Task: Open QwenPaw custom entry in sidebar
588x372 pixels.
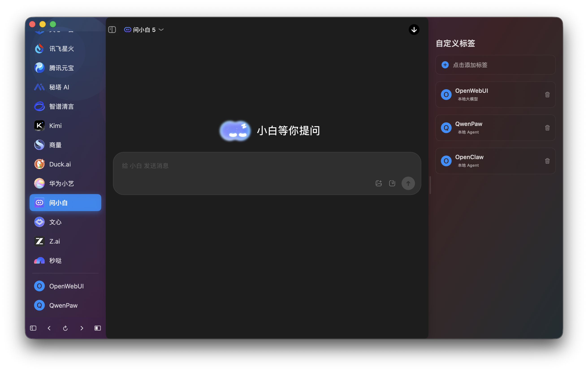Action: (x=65, y=306)
